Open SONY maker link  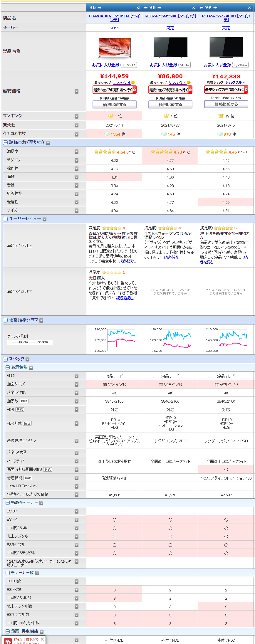coord(115,28)
